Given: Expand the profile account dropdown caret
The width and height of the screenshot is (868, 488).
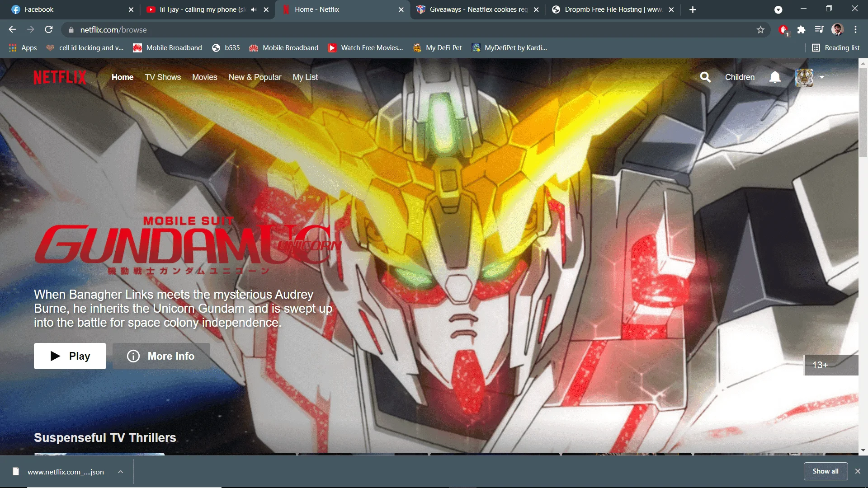Looking at the screenshot, I should [822, 77].
